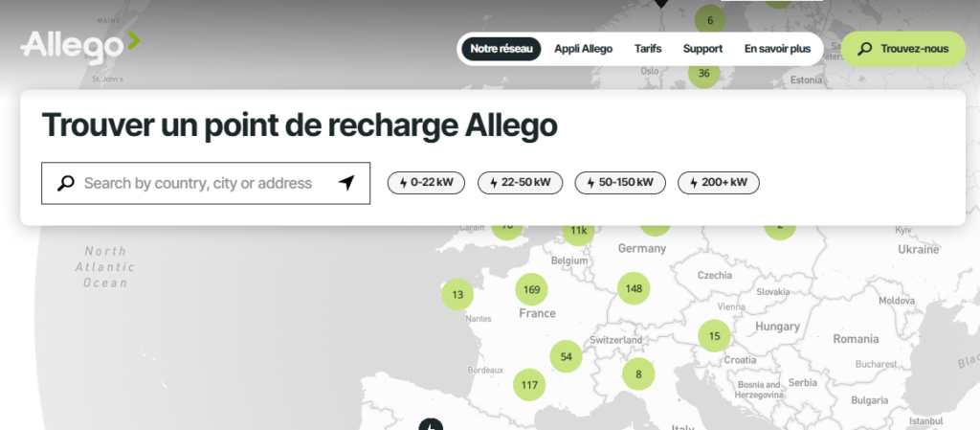This screenshot has width=980, height=430.
Task: Open the 148 cluster marker in Germany
Action: point(634,288)
